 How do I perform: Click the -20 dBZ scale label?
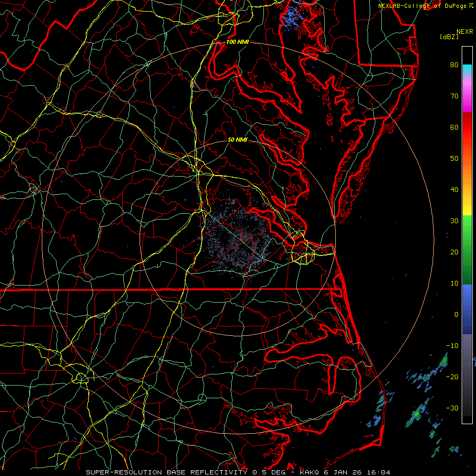click(452, 377)
